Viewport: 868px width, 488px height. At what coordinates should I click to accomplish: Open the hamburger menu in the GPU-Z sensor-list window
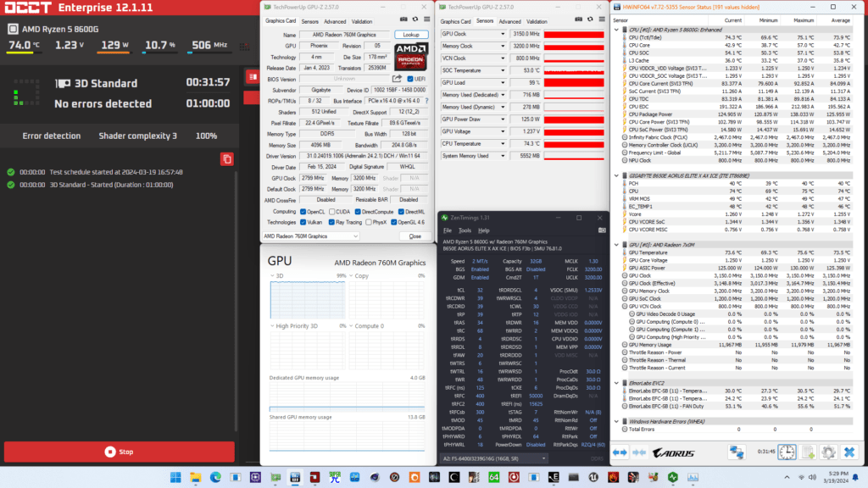[602, 19]
